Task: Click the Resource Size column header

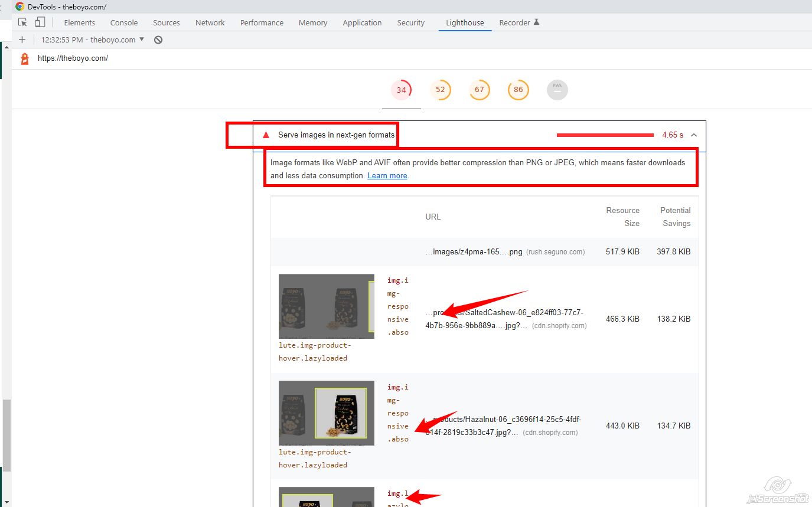Action: pyautogui.click(x=622, y=217)
